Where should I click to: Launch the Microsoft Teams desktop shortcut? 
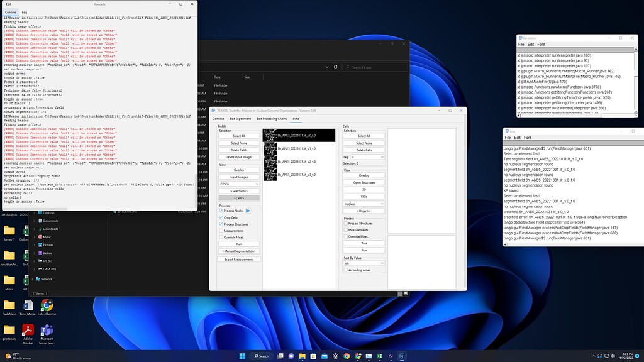click(47, 334)
